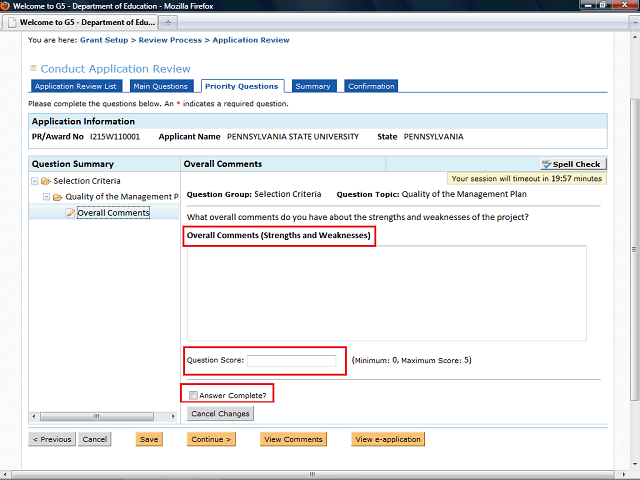
Task: Click the Application Information header
Action: tap(83, 122)
